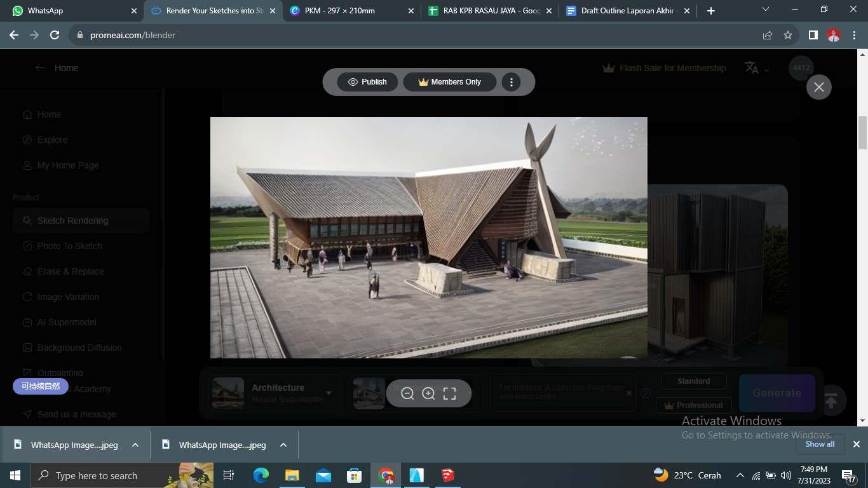Zoom in on the preview image

point(428,393)
